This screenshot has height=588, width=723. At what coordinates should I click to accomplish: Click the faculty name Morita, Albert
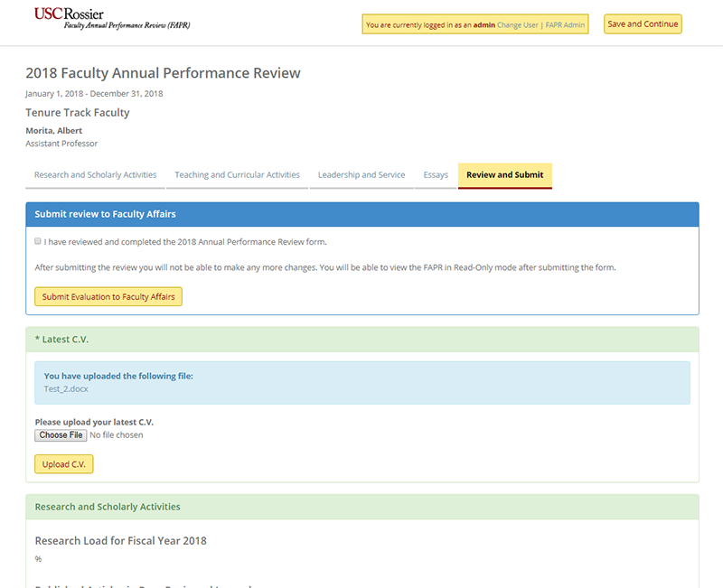tap(53, 131)
